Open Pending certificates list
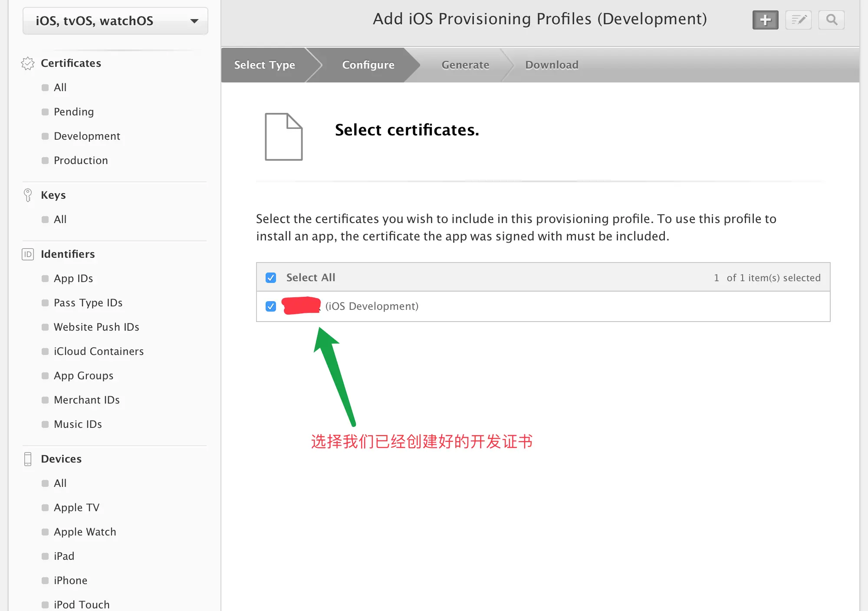 pyautogui.click(x=74, y=112)
